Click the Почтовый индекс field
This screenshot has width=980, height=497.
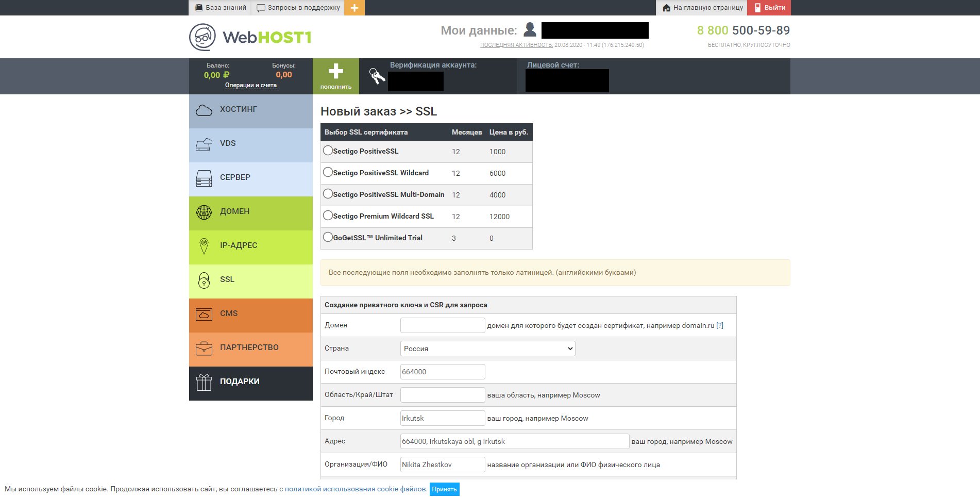443,372
